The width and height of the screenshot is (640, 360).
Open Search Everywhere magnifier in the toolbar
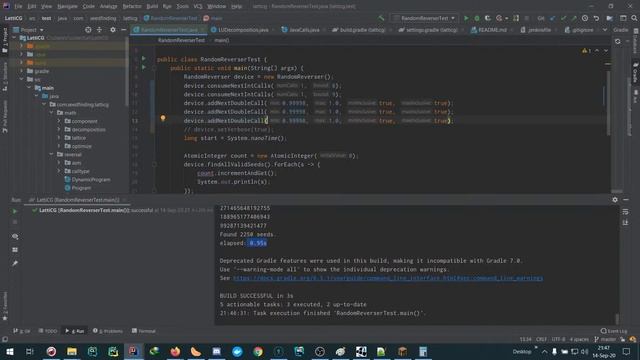[x=634, y=18]
